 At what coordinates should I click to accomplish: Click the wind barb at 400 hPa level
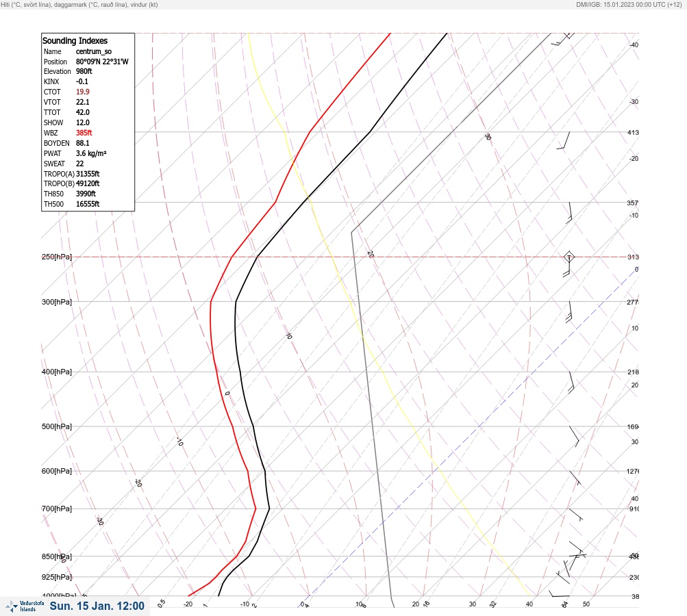click(572, 383)
